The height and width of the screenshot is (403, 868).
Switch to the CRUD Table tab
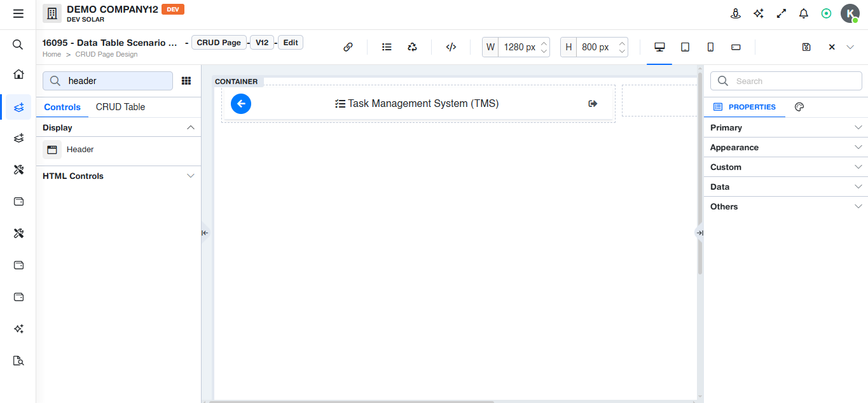tap(120, 107)
